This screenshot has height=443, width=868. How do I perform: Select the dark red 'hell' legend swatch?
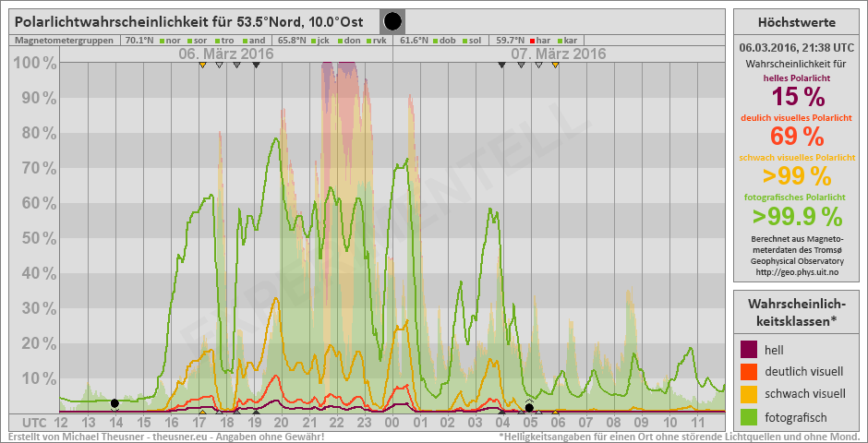pyautogui.click(x=750, y=350)
